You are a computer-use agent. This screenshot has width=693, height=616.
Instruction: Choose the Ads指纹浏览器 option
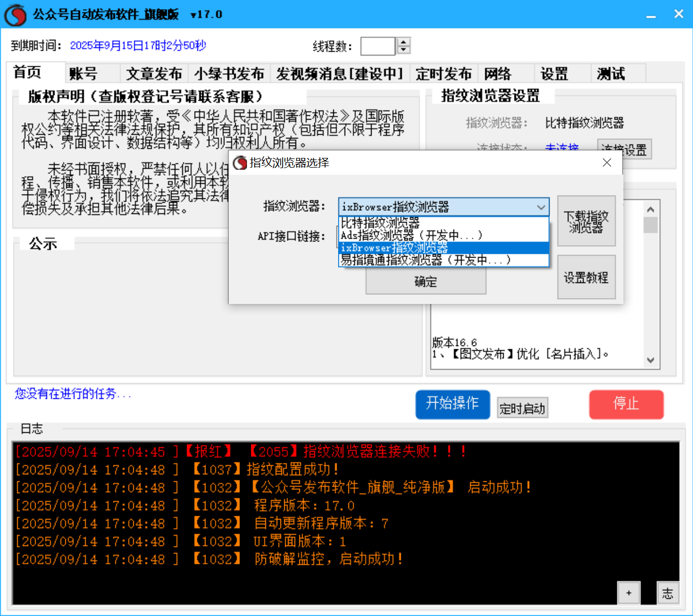click(x=399, y=234)
